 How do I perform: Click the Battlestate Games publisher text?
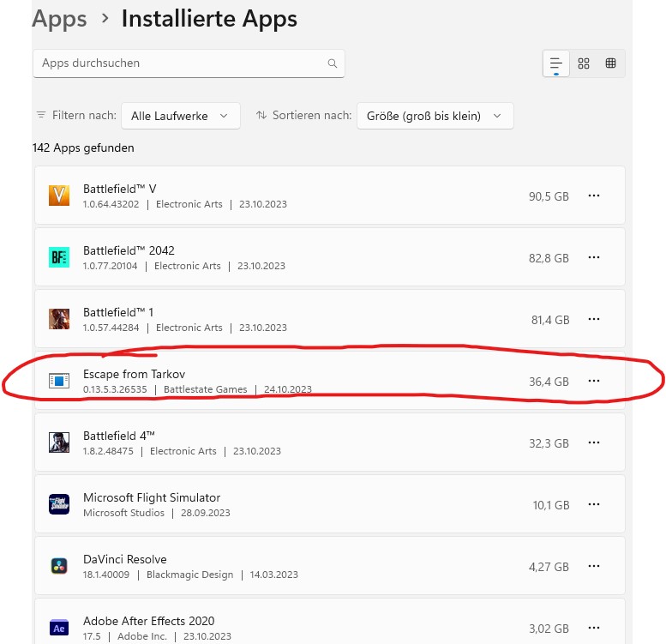tap(205, 389)
